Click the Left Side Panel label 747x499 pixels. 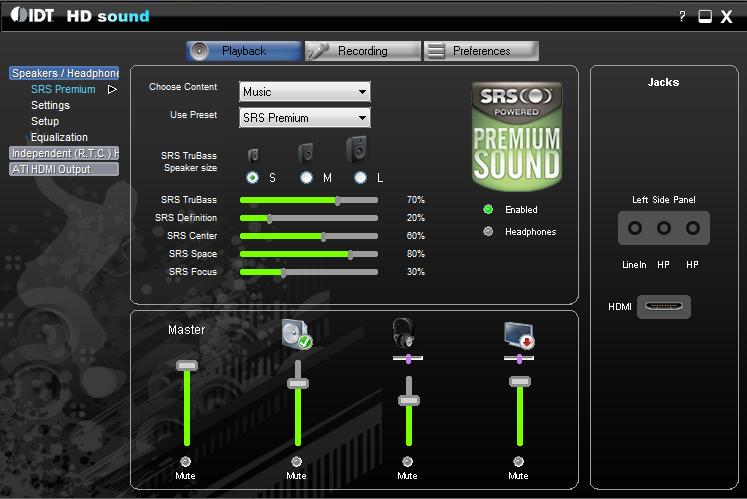tap(664, 200)
